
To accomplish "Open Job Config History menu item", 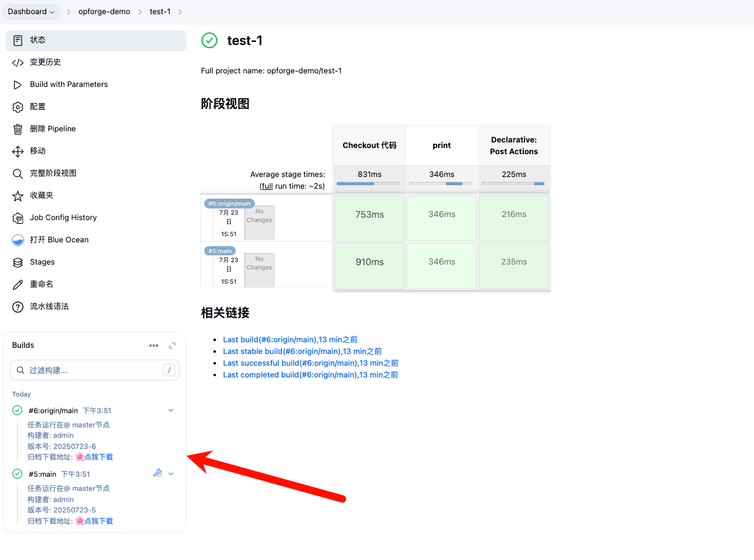I will click(63, 218).
